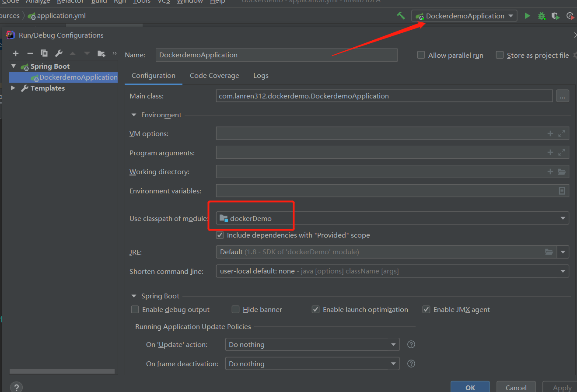Switch to Configuration tab
This screenshot has height=392, width=577.
(x=154, y=75)
